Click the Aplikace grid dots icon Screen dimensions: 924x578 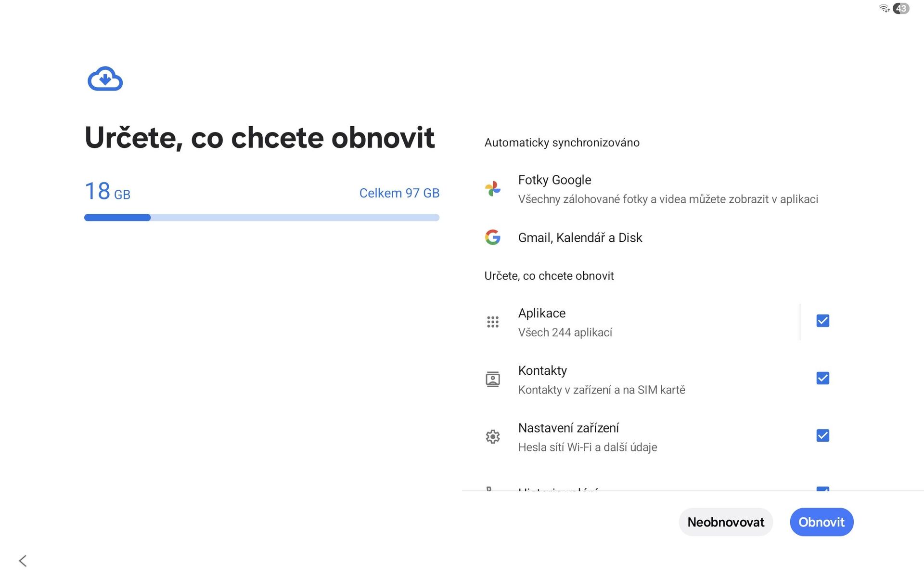pos(492,322)
